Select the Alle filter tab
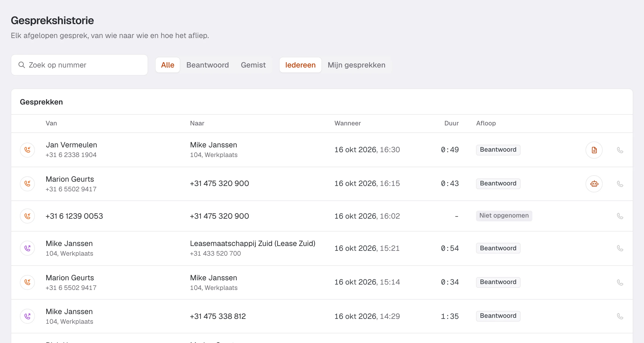644x343 pixels. coord(168,65)
